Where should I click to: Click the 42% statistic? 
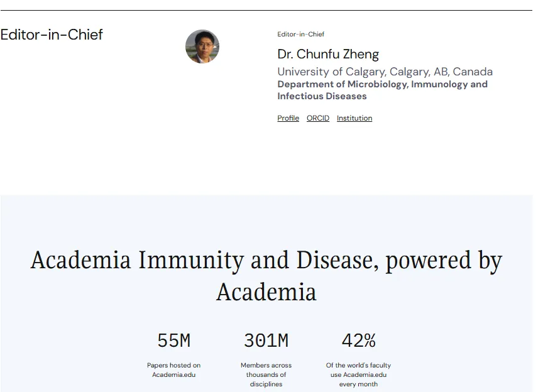pyautogui.click(x=358, y=341)
